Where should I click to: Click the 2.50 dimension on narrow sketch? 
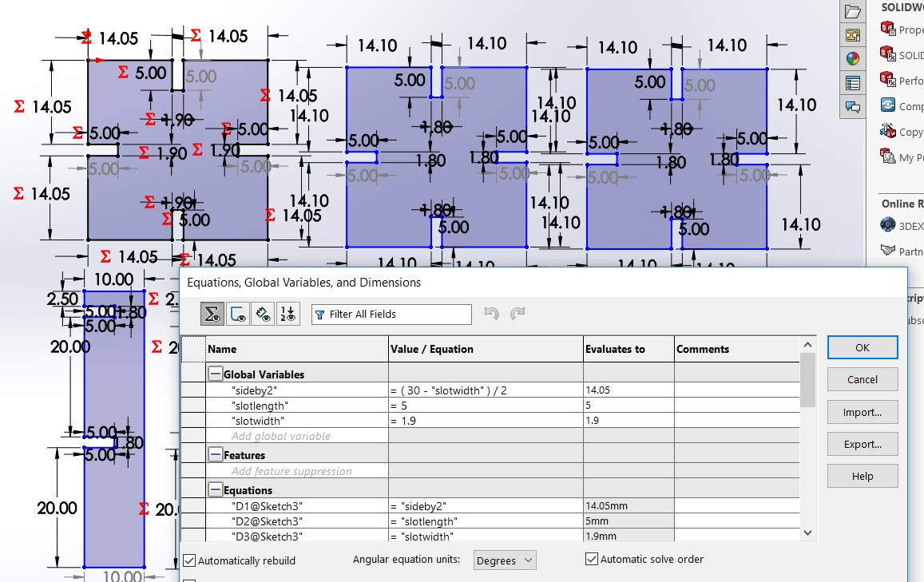click(x=62, y=299)
